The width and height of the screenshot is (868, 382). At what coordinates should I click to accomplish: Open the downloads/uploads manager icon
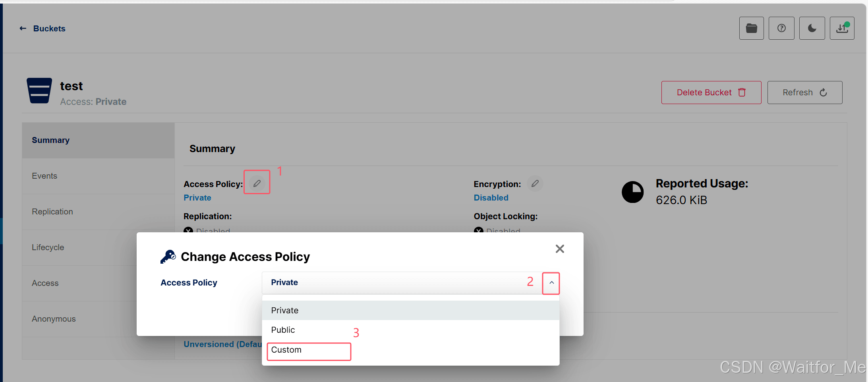click(842, 28)
